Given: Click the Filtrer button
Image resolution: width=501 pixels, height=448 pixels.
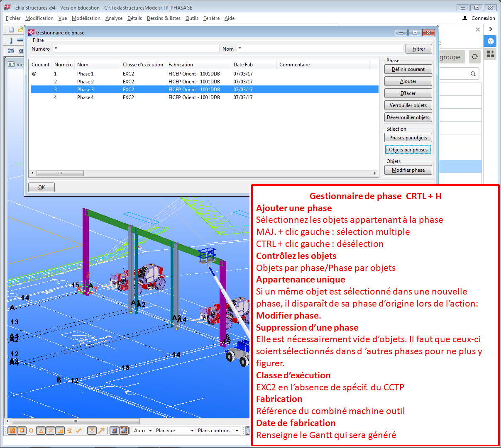Looking at the screenshot, I should [419, 49].
